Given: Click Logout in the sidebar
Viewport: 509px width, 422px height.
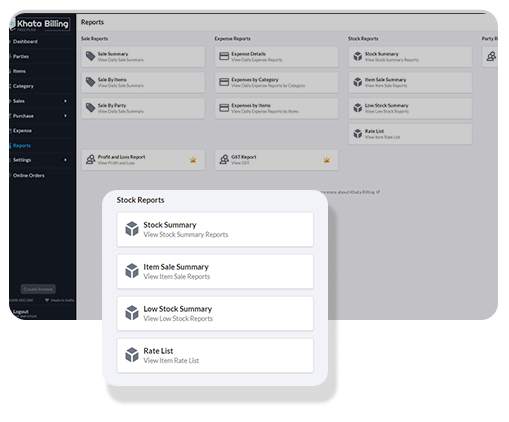Looking at the screenshot, I should coord(21,312).
